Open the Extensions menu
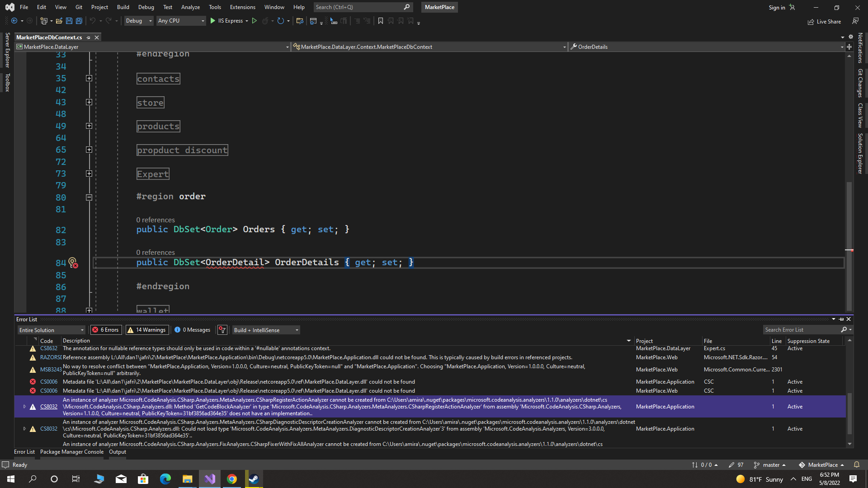The height and width of the screenshot is (488, 868). click(x=242, y=7)
